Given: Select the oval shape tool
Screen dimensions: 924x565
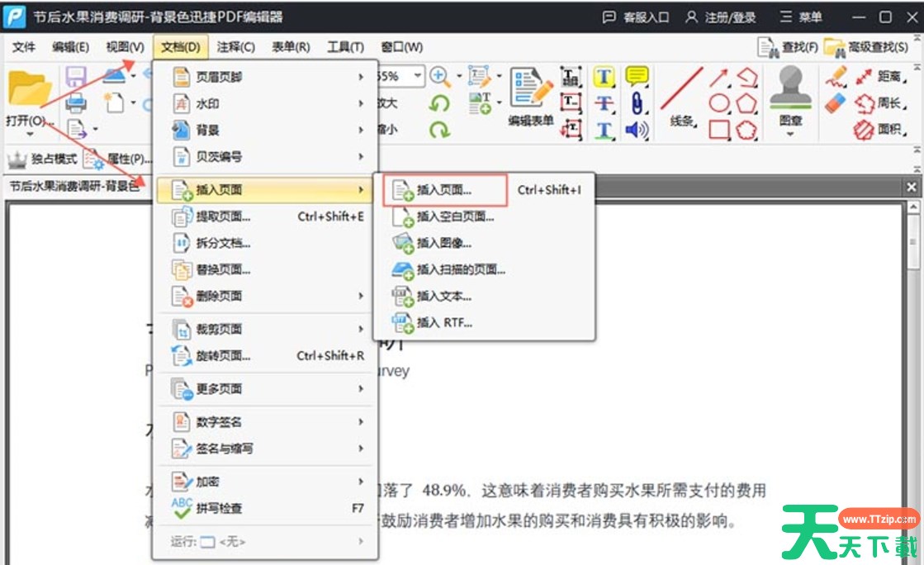Looking at the screenshot, I should click(x=719, y=103).
